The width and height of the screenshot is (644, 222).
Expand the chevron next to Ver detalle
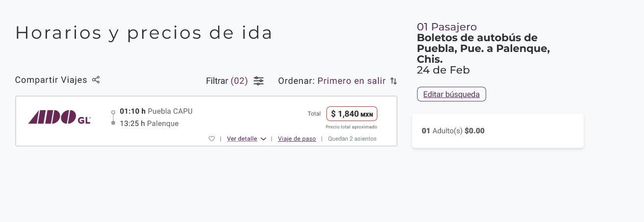click(x=264, y=139)
